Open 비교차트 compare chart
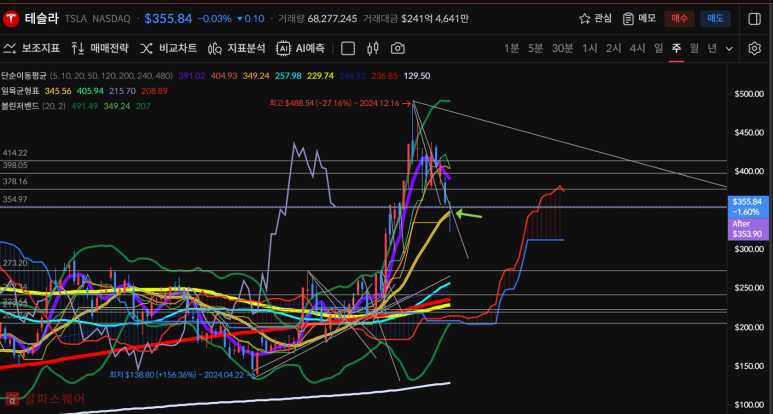 tap(168, 48)
